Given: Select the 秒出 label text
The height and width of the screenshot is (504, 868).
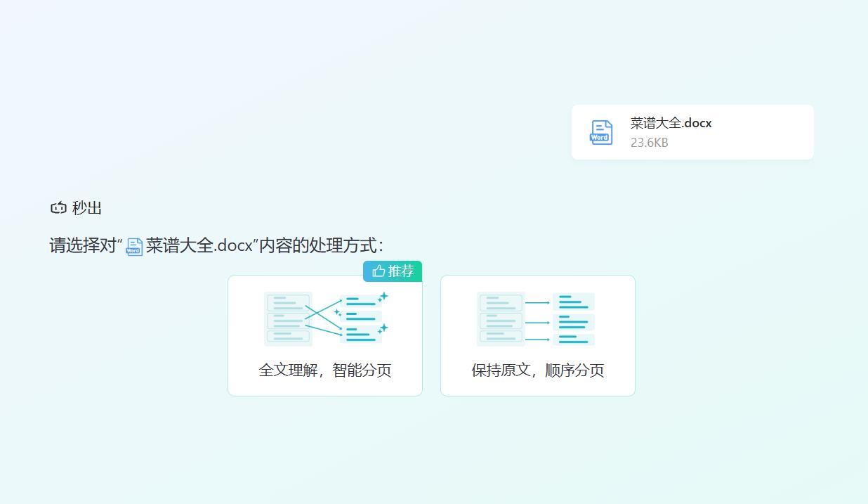Looking at the screenshot, I should (87, 208).
